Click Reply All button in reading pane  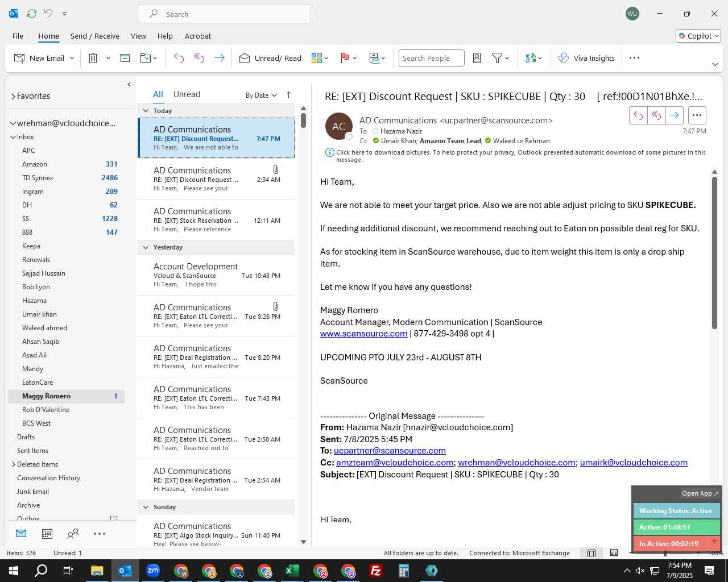pyautogui.click(x=656, y=115)
